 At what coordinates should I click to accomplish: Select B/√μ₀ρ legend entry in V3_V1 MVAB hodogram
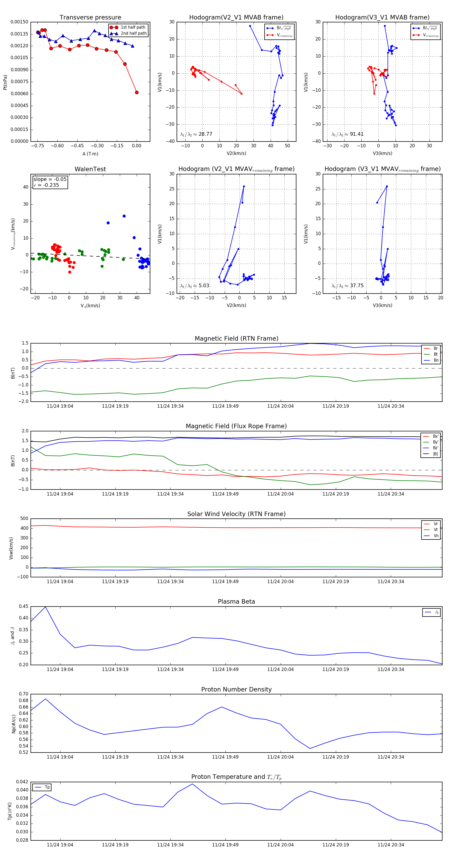tap(425, 28)
